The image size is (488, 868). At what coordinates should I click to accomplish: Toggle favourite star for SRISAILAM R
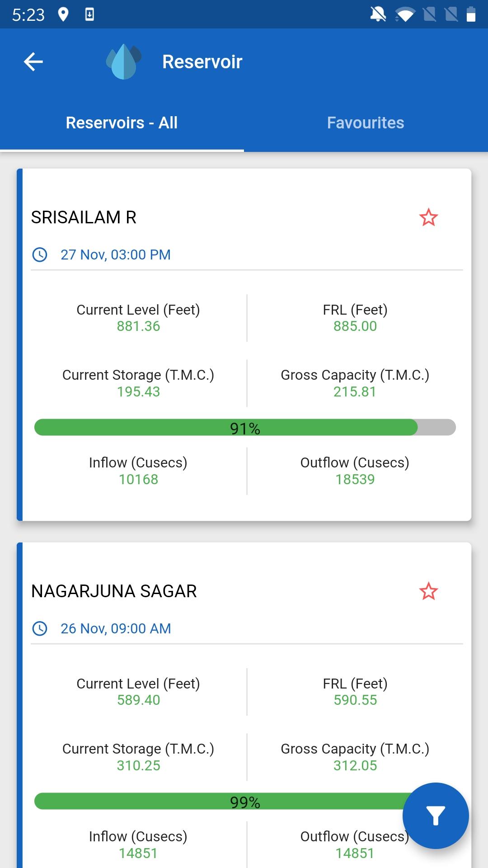pyautogui.click(x=428, y=217)
